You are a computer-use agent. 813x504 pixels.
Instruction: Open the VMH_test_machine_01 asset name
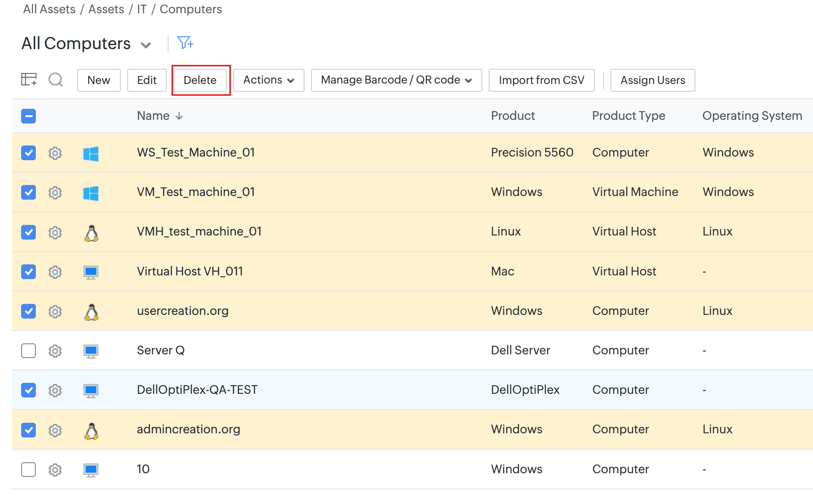tap(199, 232)
